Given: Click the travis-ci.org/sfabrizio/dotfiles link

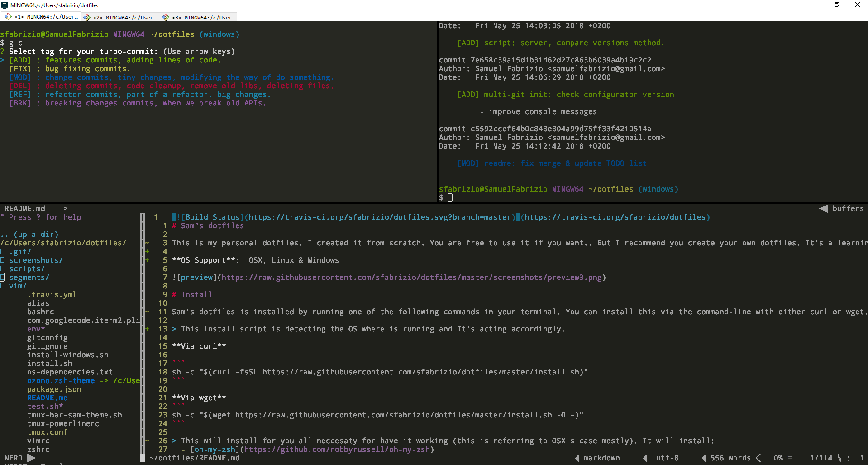Looking at the screenshot, I should coord(615,217).
